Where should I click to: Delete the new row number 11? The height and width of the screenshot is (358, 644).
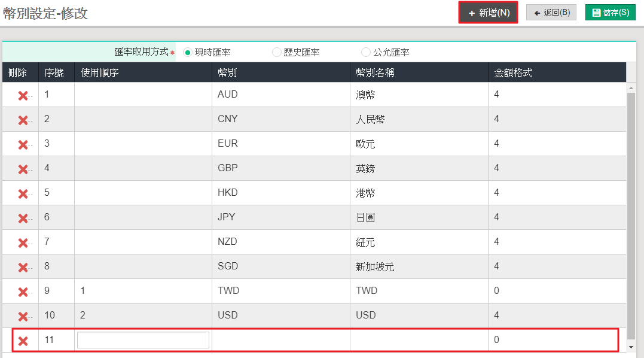[23, 341]
